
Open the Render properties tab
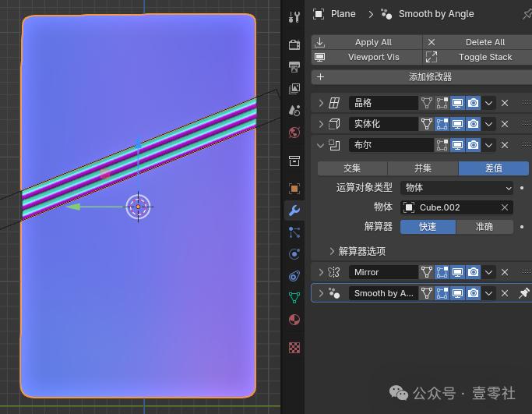pos(294,44)
